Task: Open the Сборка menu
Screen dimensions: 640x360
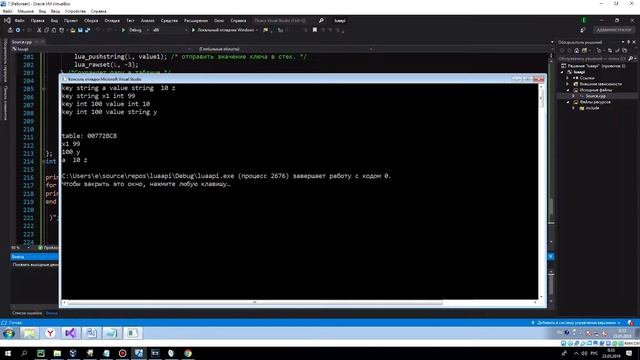Action: pyautogui.click(x=91, y=20)
